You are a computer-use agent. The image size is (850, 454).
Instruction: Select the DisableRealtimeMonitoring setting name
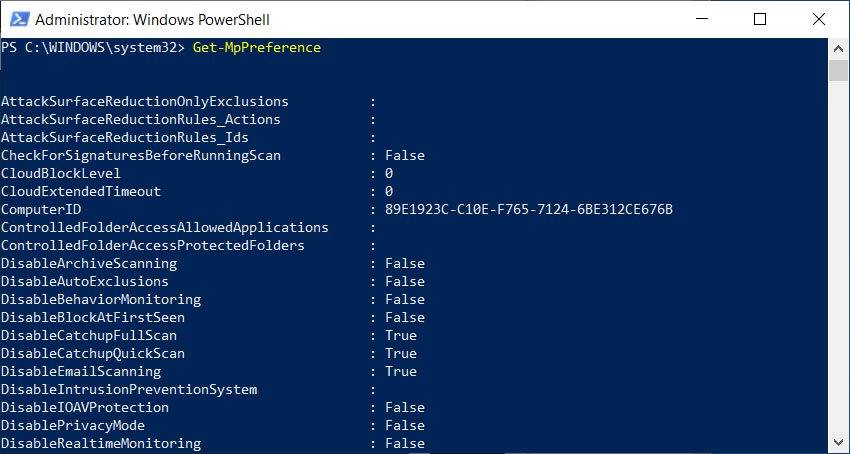pos(101,443)
